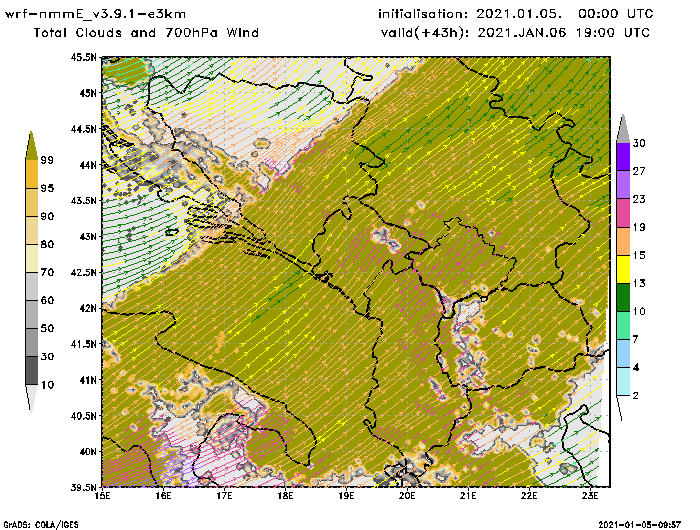Image resolution: width=700 pixels, height=530 pixels.
Task: Click the '44N' latitude label
Action: click(x=88, y=165)
